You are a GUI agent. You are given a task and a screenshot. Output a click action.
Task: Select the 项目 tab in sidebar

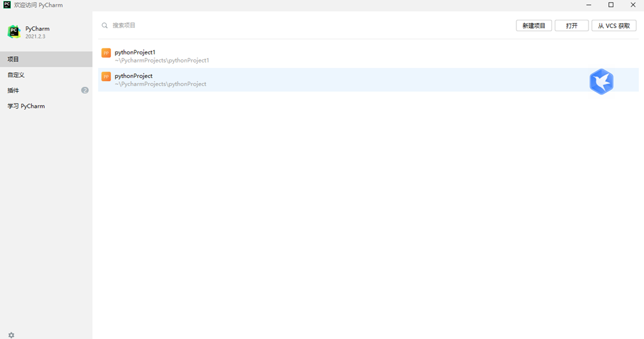coord(46,59)
